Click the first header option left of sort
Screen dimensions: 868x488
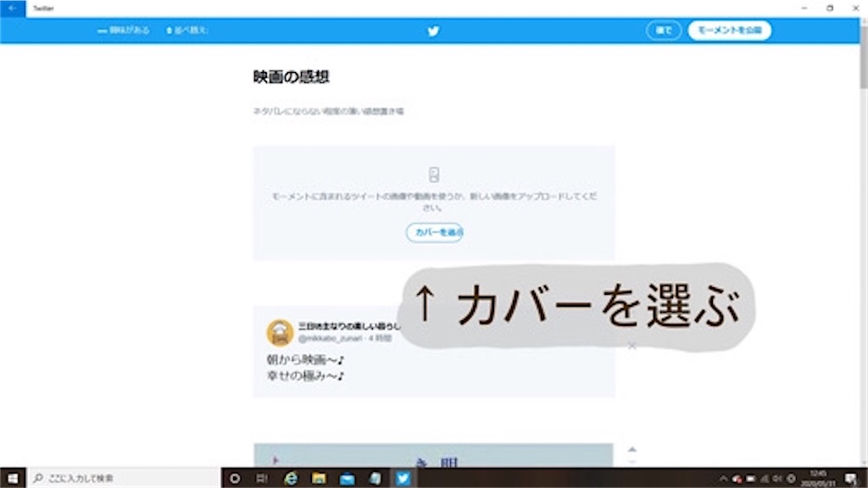(x=124, y=30)
